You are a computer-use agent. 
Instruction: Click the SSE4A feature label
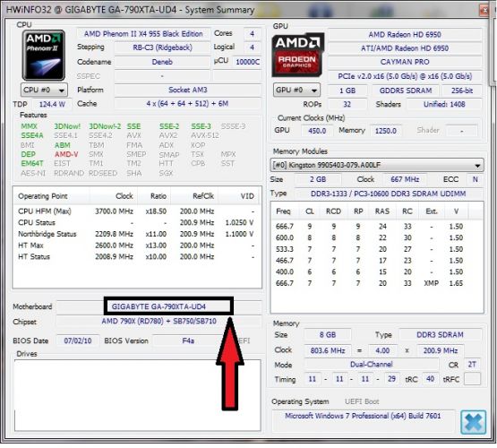click(32, 135)
